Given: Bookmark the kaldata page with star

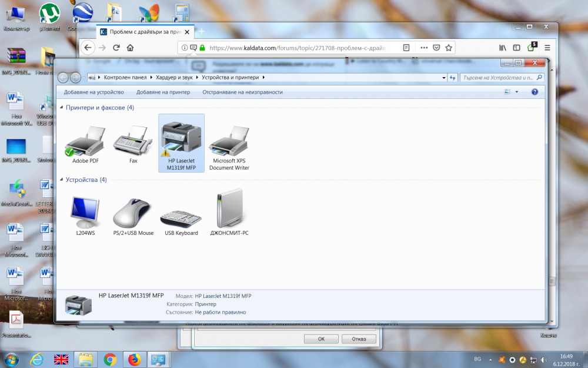Looking at the screenshot, I should 449,48.
